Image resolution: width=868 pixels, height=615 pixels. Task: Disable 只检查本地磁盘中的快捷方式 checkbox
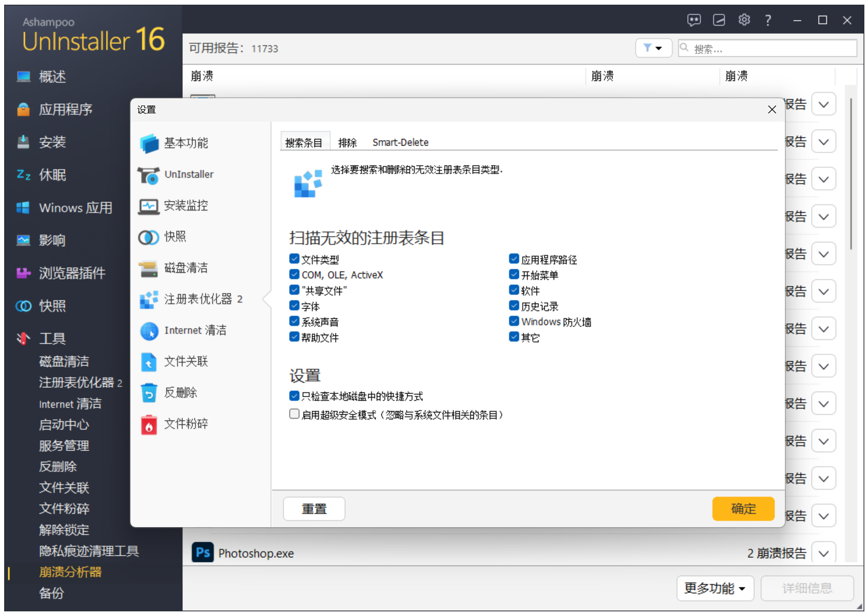pos(295,396)
